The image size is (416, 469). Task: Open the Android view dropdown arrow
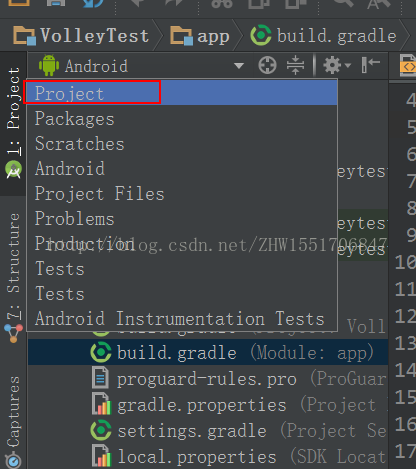point(239,66)
